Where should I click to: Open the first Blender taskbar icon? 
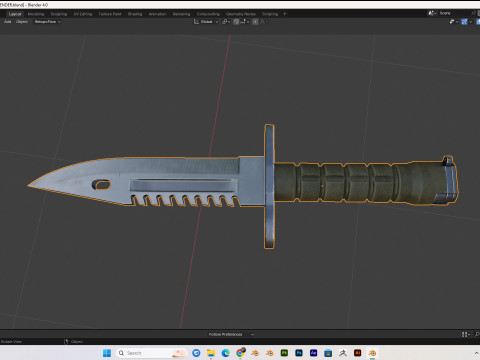[255, 353]
